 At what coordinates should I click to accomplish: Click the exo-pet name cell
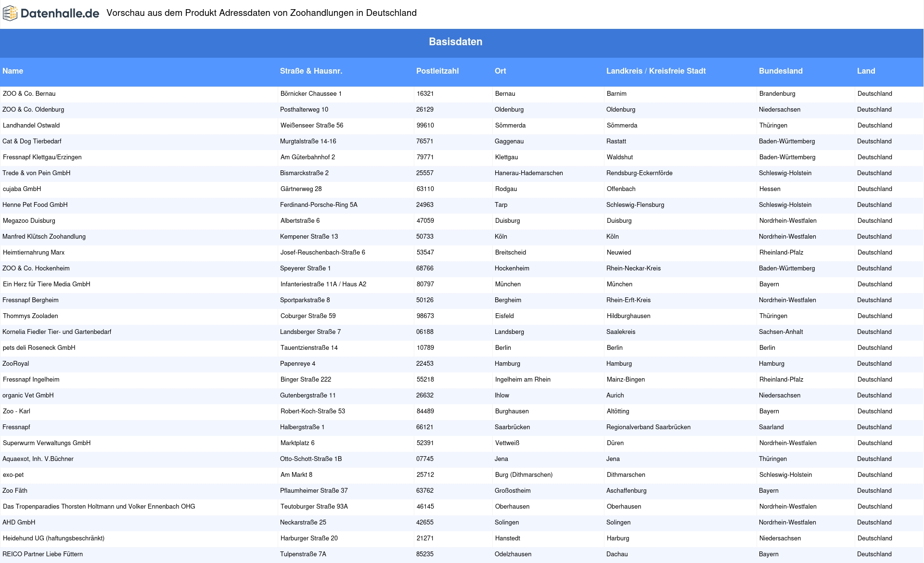coord(13,475)
